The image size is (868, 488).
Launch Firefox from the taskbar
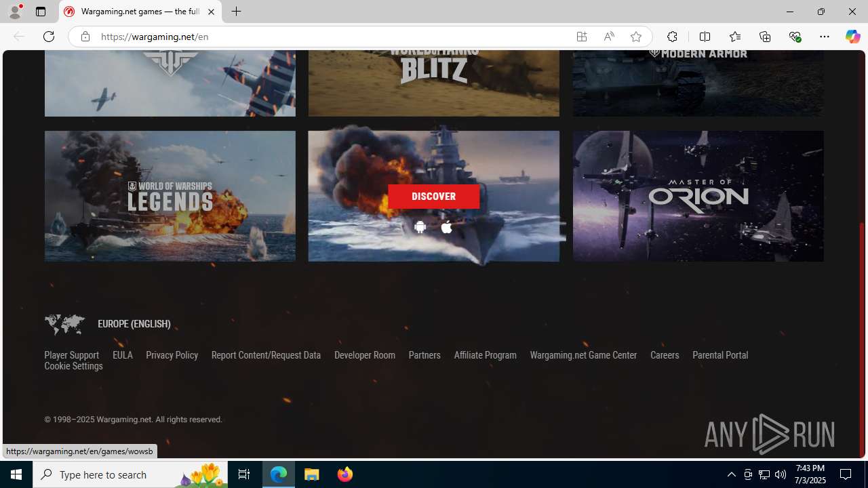pyautogui.click(x=344, y=474)
